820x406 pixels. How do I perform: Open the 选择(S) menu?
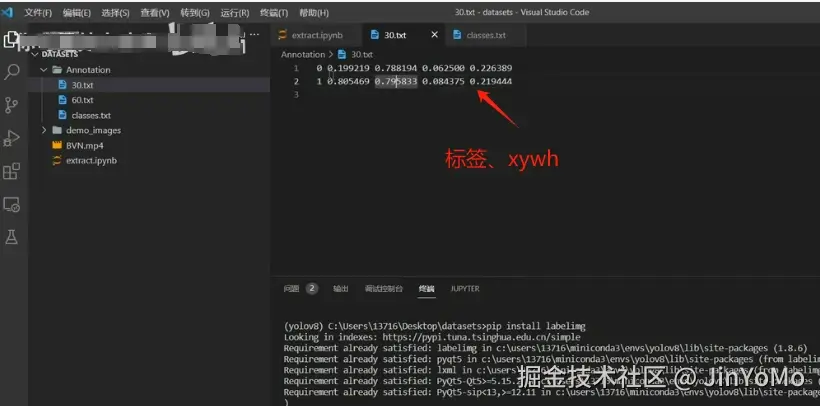point(116,13)
